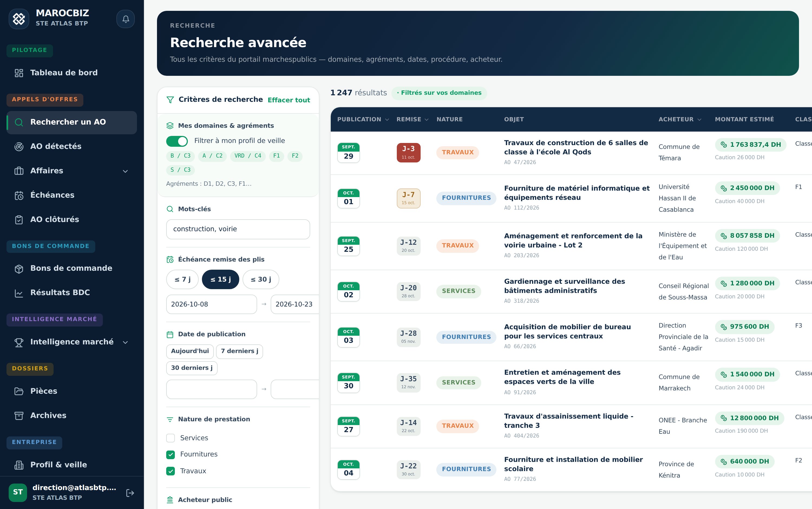Screen dimensions: 812x509
Task: Sort by the ACHETEUR column
Action: [x=680, y=119]
